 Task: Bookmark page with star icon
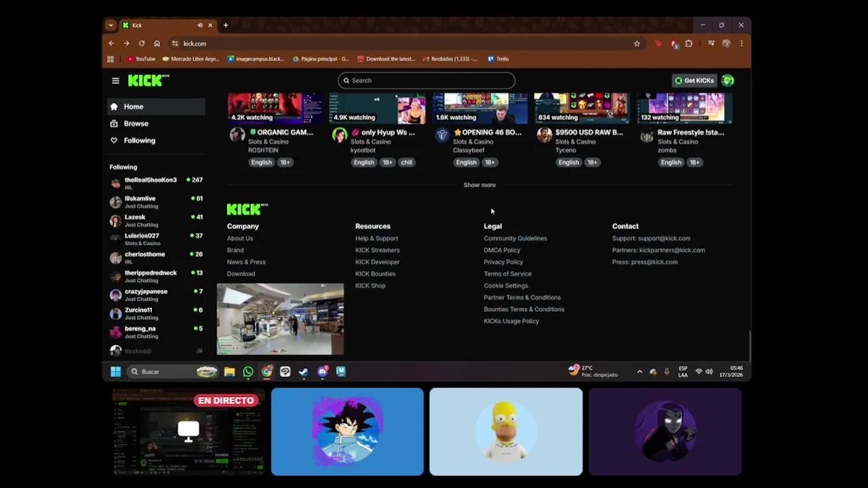pyautogui.click(x=637, y=43)
